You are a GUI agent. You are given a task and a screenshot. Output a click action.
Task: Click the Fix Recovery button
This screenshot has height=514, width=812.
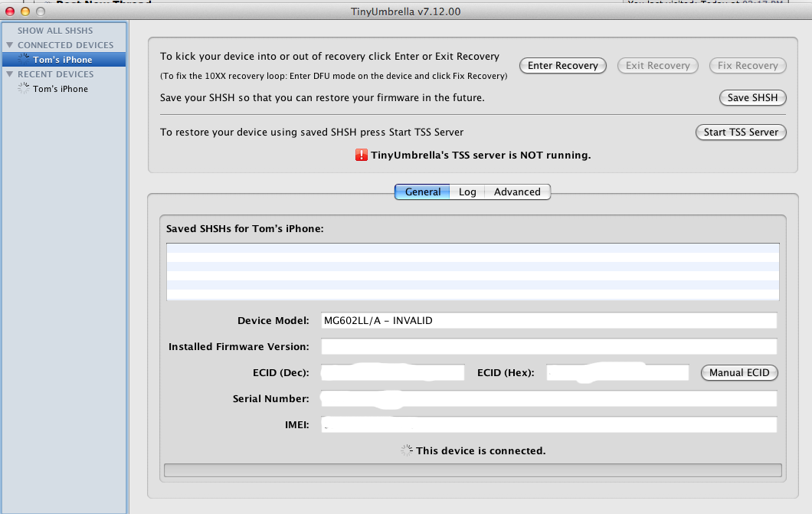coord(748,66)
